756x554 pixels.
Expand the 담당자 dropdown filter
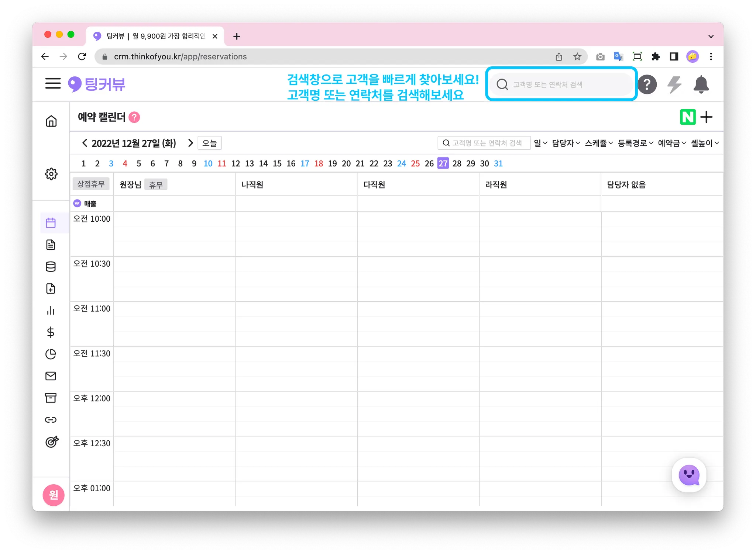tap(566, 143)
